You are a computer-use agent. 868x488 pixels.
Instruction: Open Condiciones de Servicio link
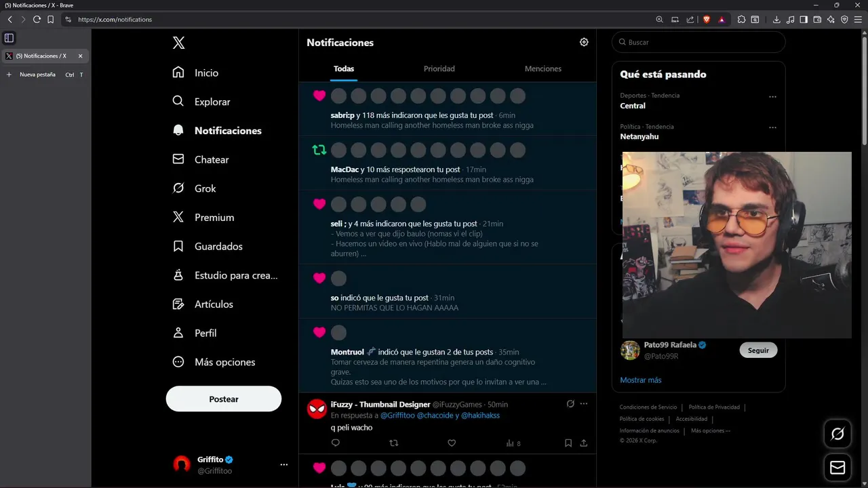(x=648, y=407)
